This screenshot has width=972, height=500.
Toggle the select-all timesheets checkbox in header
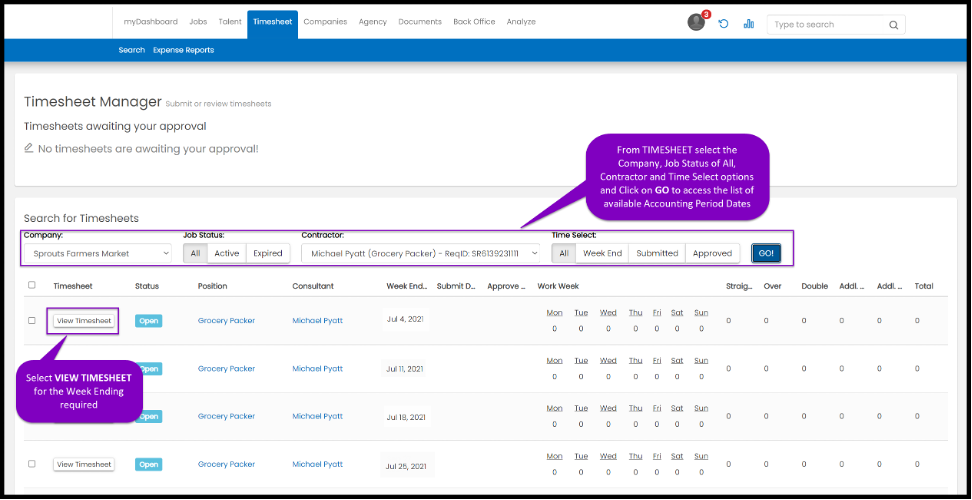click(x=32, y=285)
